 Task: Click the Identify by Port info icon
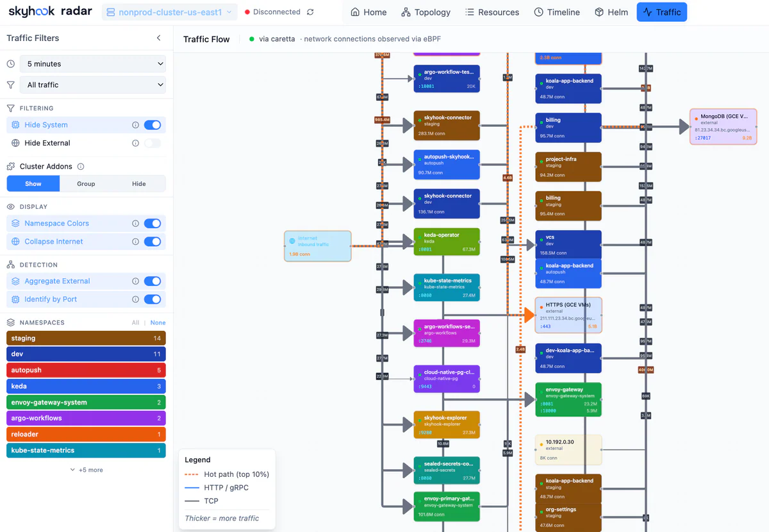[x=135, y=299]
